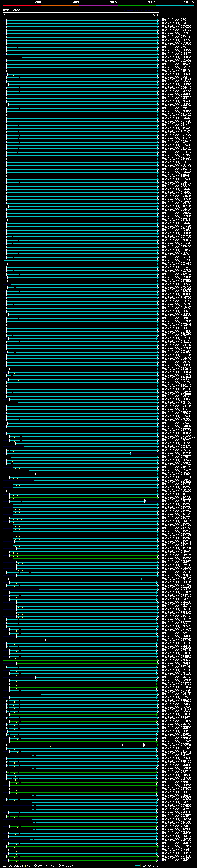Screen dimensions: 197x868
Task: Click the red 20% identity legend segment
Action: click(x=22, y=6)
